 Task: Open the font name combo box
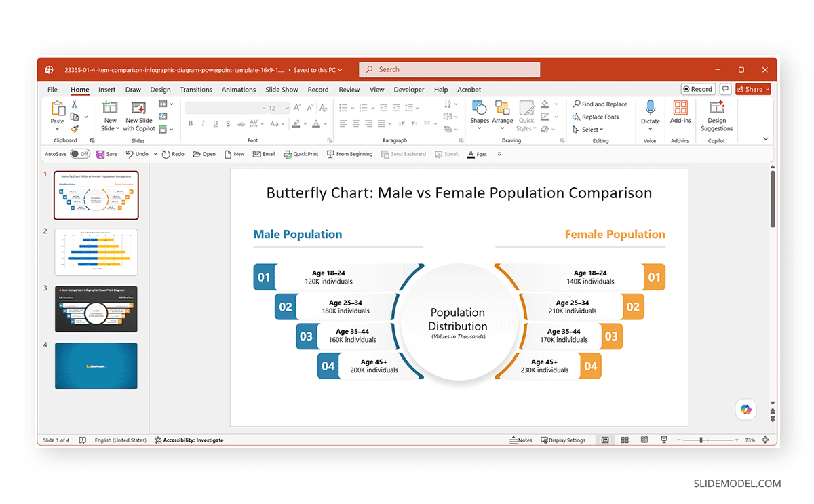point(226,108)
